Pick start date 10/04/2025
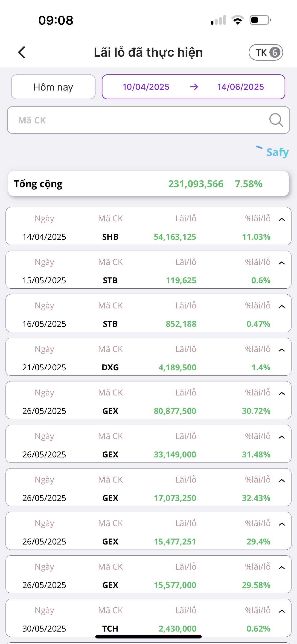 [146, 87]
